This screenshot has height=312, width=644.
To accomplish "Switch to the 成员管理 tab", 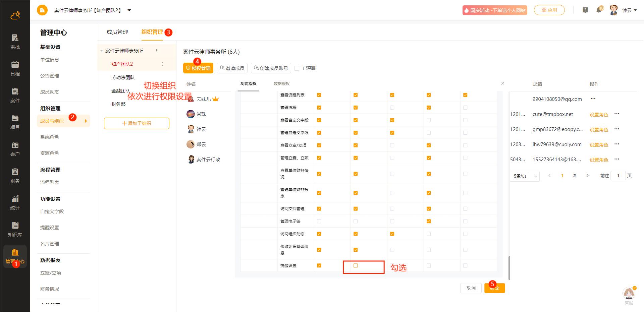I will (x=117, y=32).
